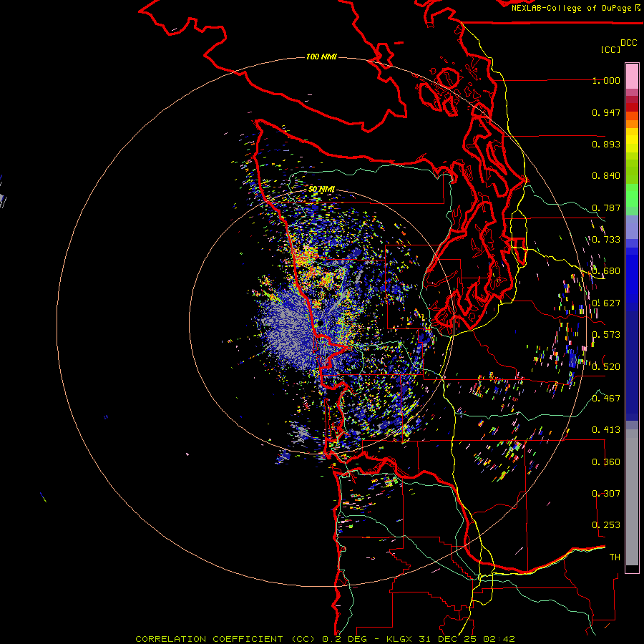
Task: Click the [CC] legend unit label
Action: coord(610,49)
